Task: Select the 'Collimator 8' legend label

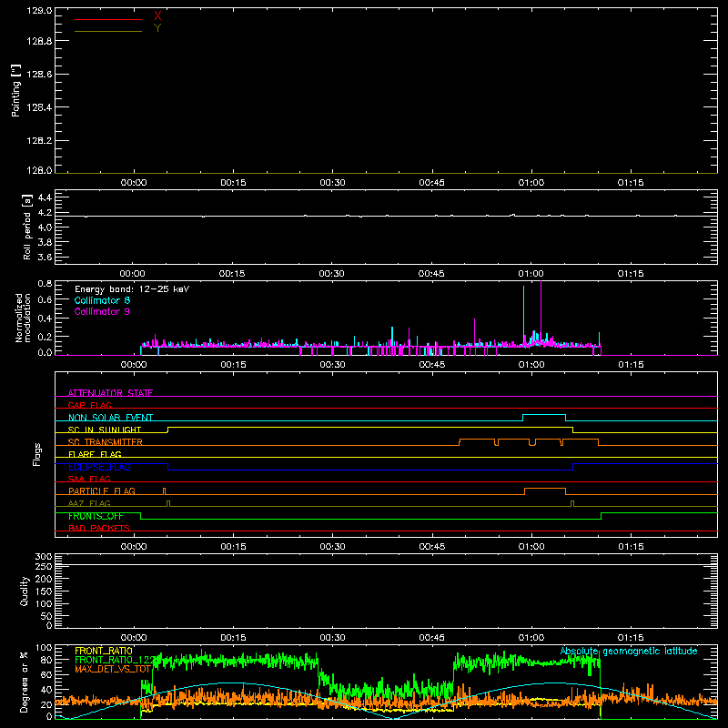Action: (102, 300)
